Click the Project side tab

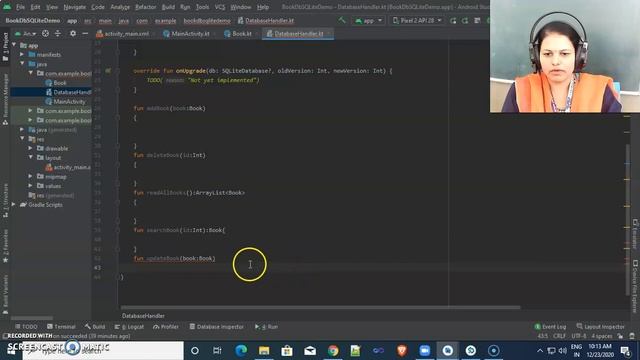point(5,47)
